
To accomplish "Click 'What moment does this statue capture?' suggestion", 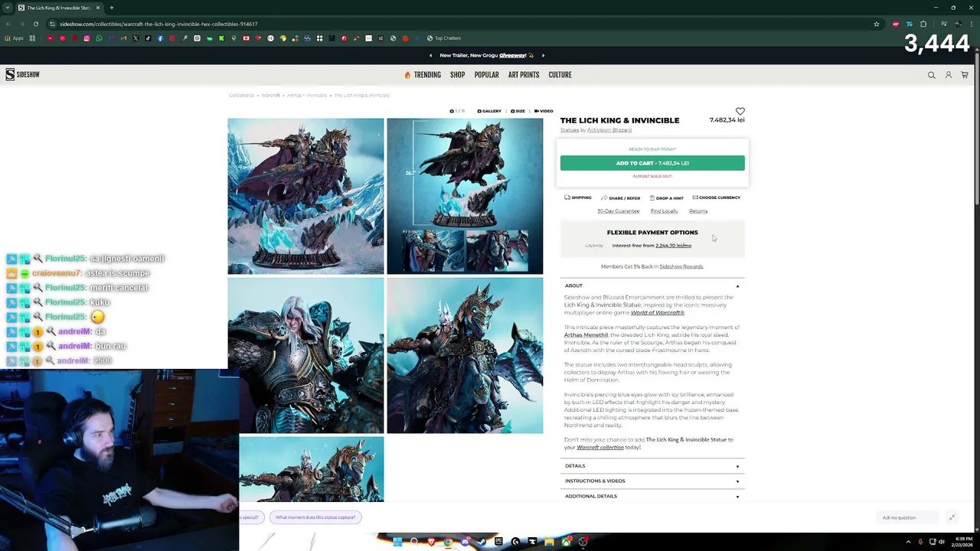I will [315, 517].
